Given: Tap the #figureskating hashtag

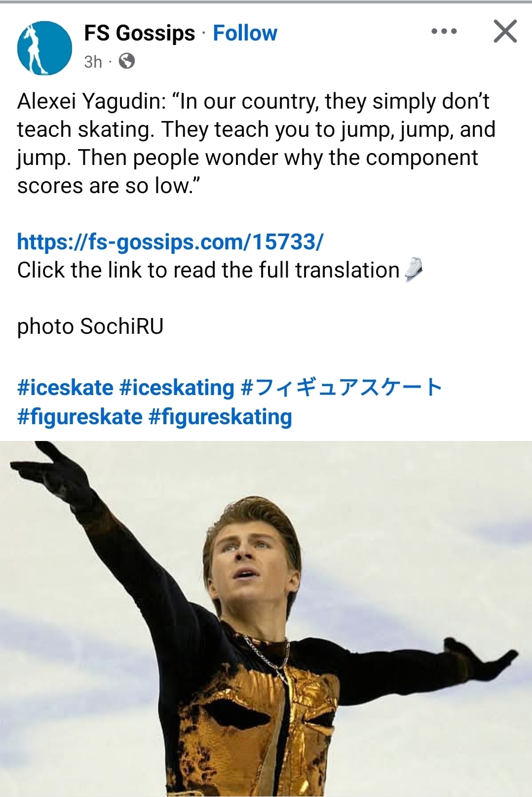Looking at the screenshot, I should tap(220, 417).
